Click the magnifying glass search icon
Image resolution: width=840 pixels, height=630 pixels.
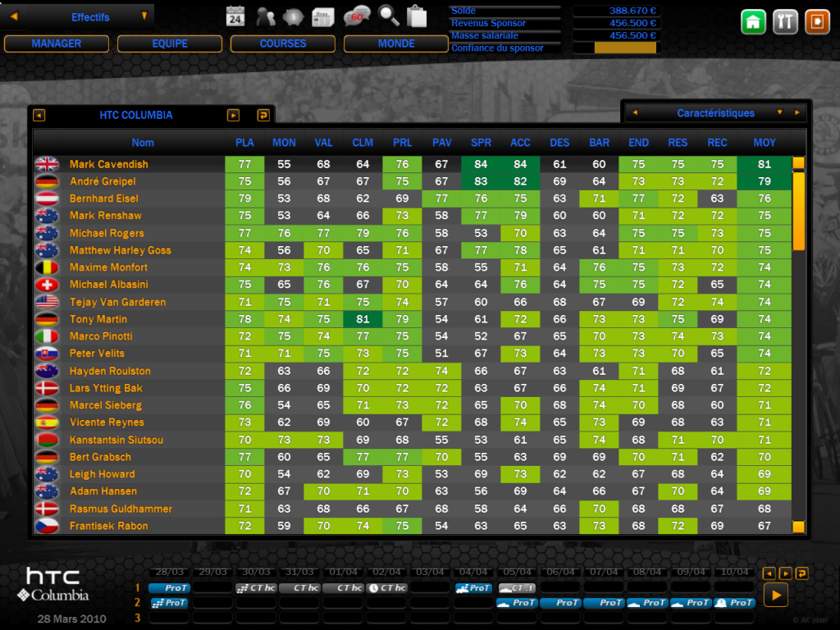[x=388, y=16]
